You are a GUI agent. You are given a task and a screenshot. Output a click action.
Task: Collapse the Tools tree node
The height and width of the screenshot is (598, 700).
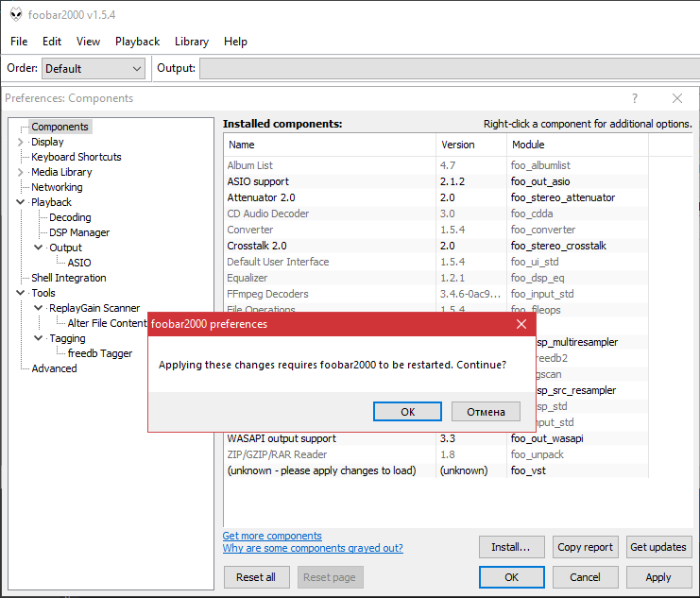coord(20,293)
